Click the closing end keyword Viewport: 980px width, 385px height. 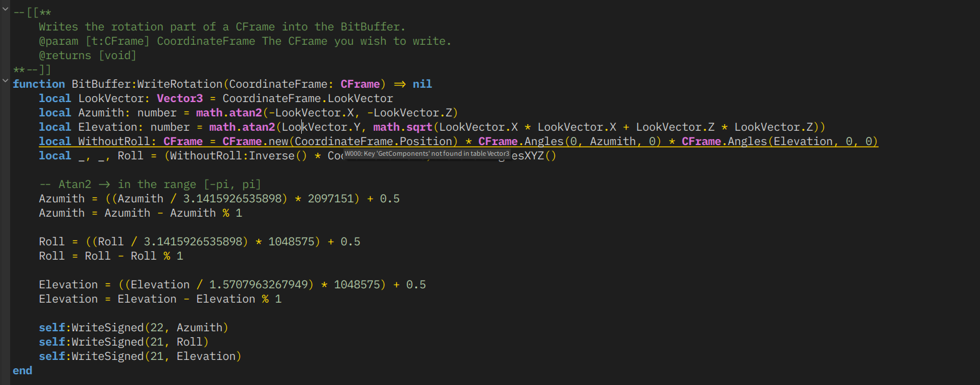click(x=23, y=371)
